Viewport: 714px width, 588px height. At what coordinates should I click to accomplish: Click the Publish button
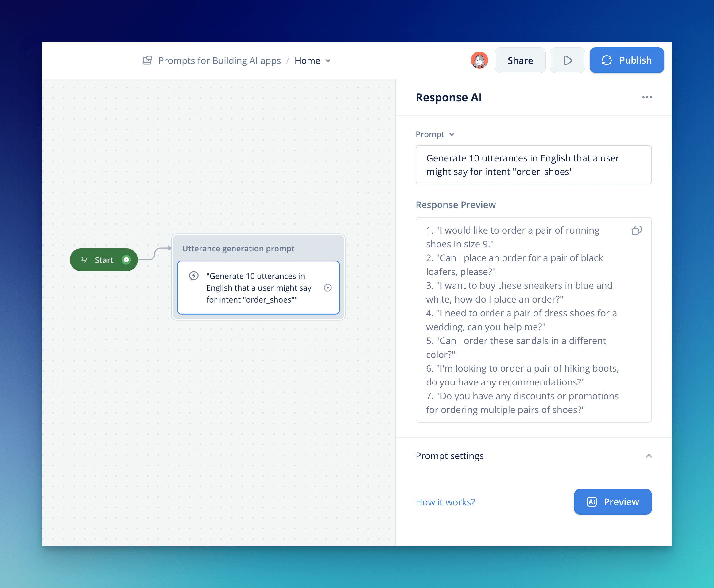627,61
